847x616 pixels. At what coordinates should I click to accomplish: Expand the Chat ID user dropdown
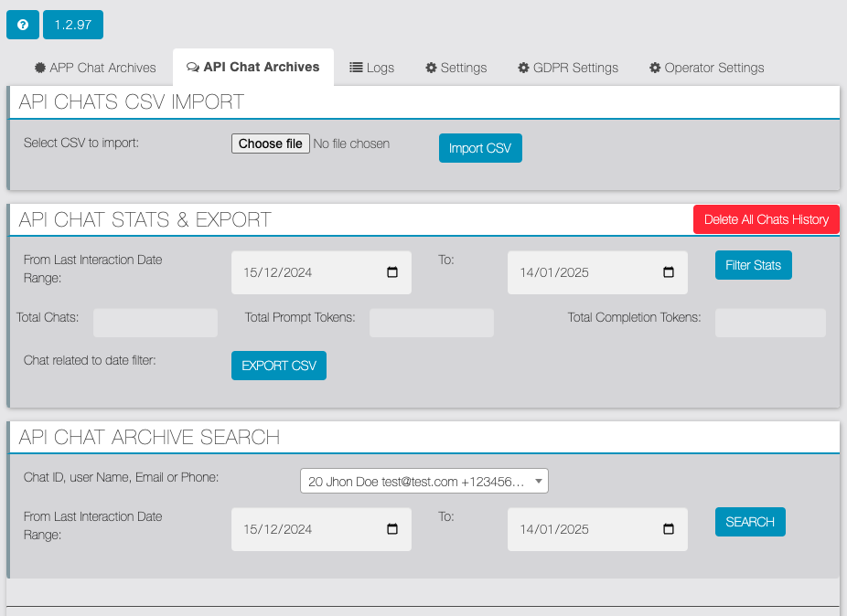(x=424, y=481)
